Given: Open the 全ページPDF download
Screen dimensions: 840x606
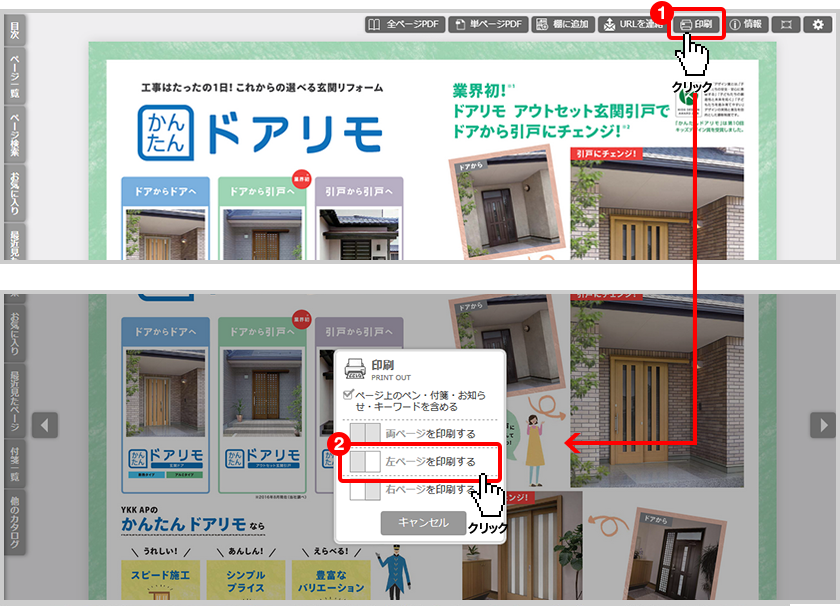Looking at the screenshot, I should 401,24.
